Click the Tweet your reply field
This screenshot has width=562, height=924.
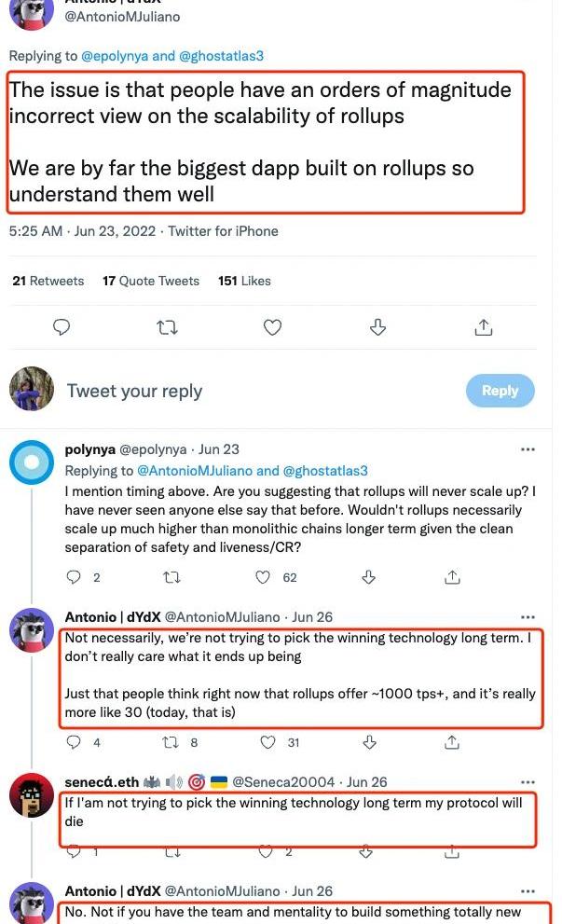(x=134, y=391)
